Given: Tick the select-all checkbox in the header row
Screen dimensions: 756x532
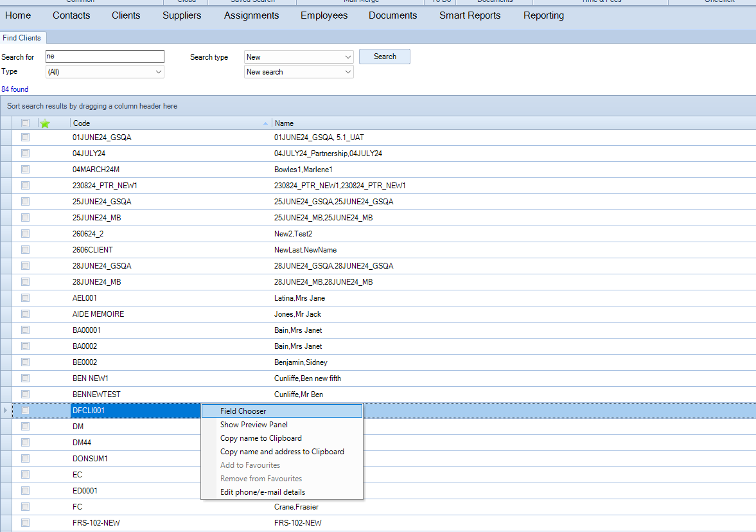Looking at the screenshot, I should point(26,123).
